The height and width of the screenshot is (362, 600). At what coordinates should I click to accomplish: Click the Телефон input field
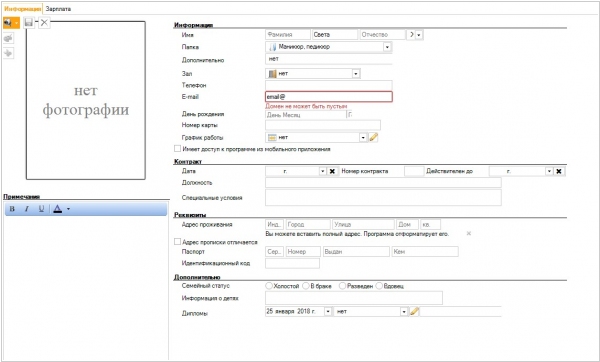(x=329, y=85)
